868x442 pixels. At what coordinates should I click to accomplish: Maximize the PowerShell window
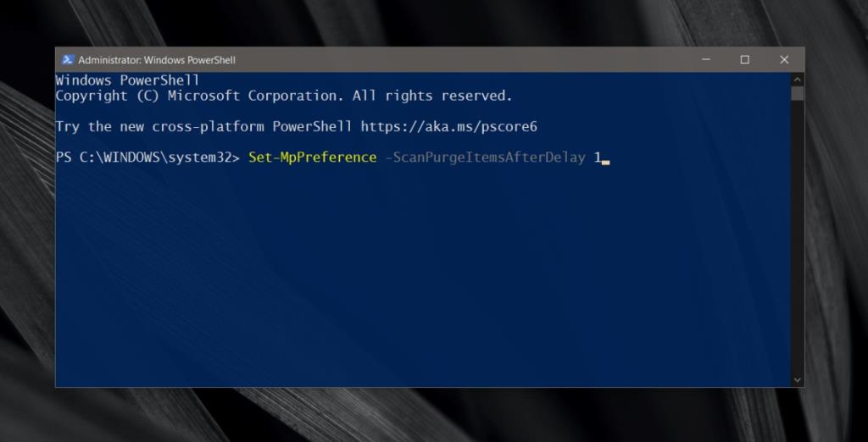coord(744,60)
